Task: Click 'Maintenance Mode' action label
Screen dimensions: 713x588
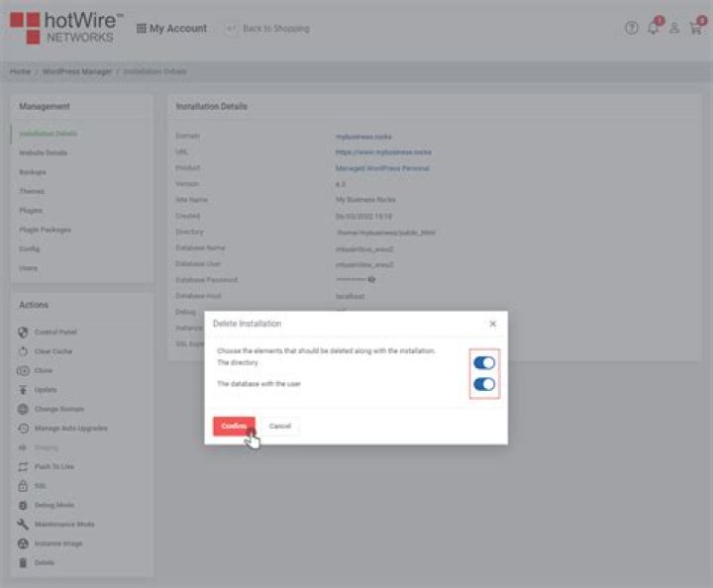Action: point(64,525)
